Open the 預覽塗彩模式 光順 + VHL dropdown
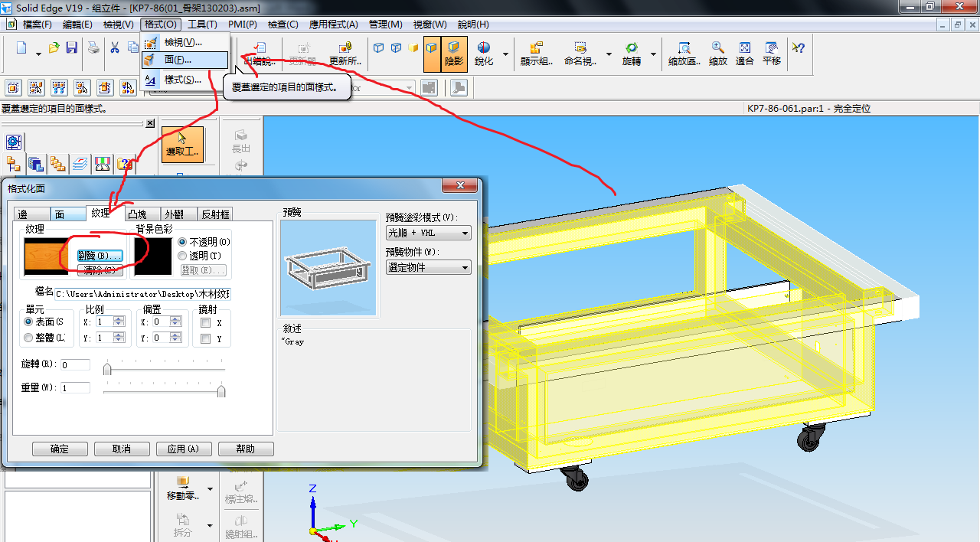Viewport: 980px width, 542px height. click(428, 233)
